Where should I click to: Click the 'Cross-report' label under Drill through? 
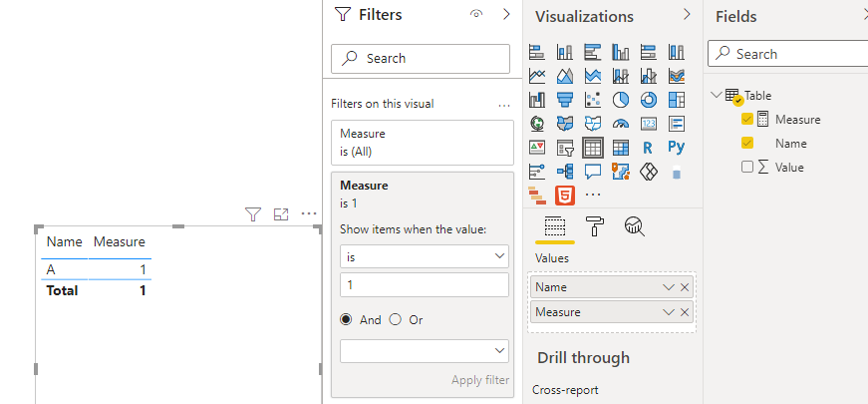(565, 390)
